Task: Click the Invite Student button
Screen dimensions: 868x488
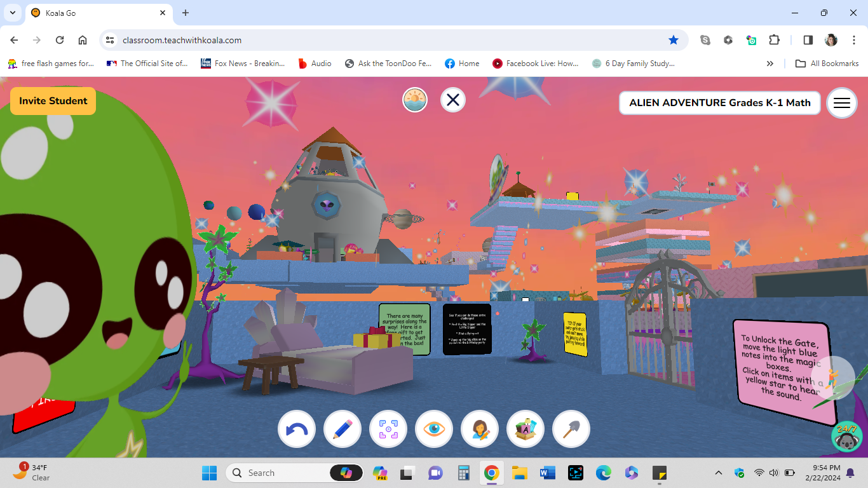Action: click(53, 100)
